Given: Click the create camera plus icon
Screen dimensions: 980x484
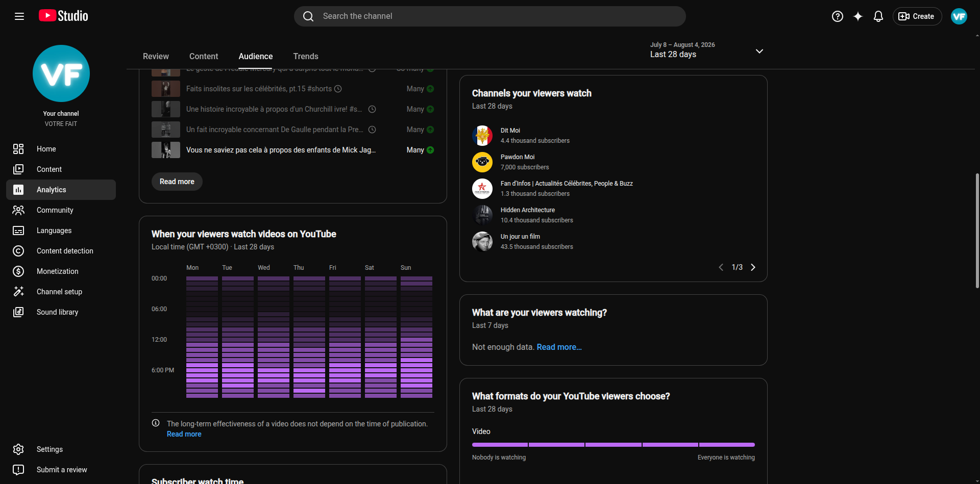Looking at the screenshot, I should pyautogui.click(x=903, y=16).
